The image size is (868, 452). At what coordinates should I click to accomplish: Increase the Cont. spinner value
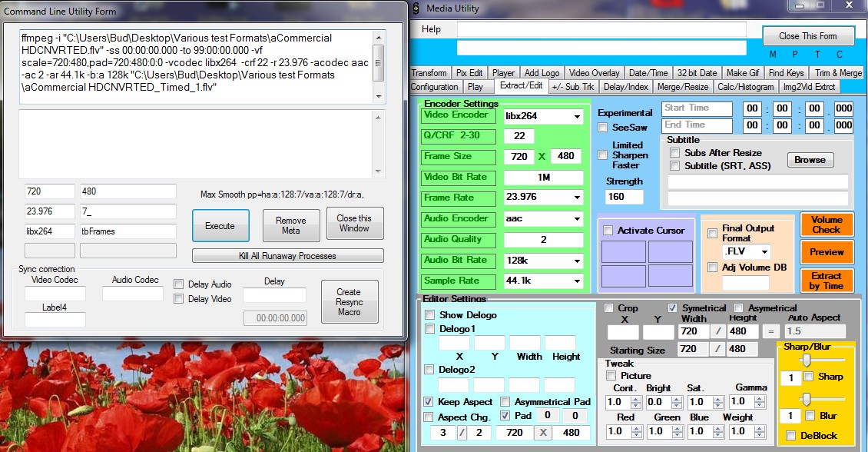coord(636,400)
